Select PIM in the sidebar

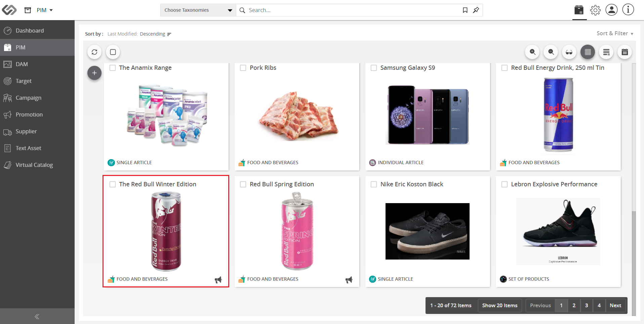coord(37,47)
